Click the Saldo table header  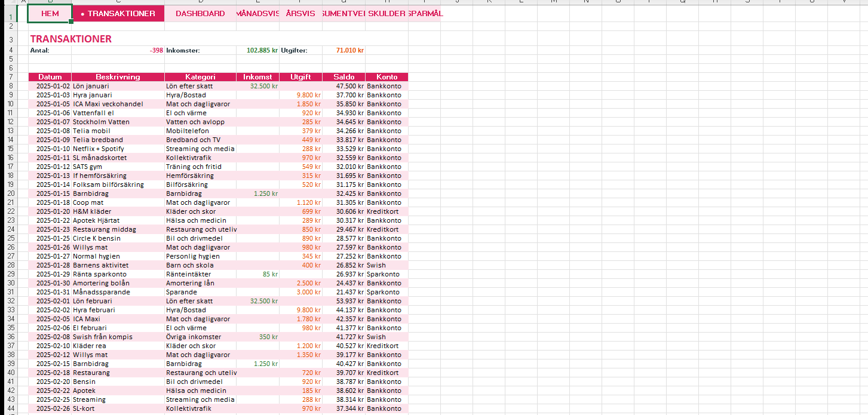pos(343,77)
